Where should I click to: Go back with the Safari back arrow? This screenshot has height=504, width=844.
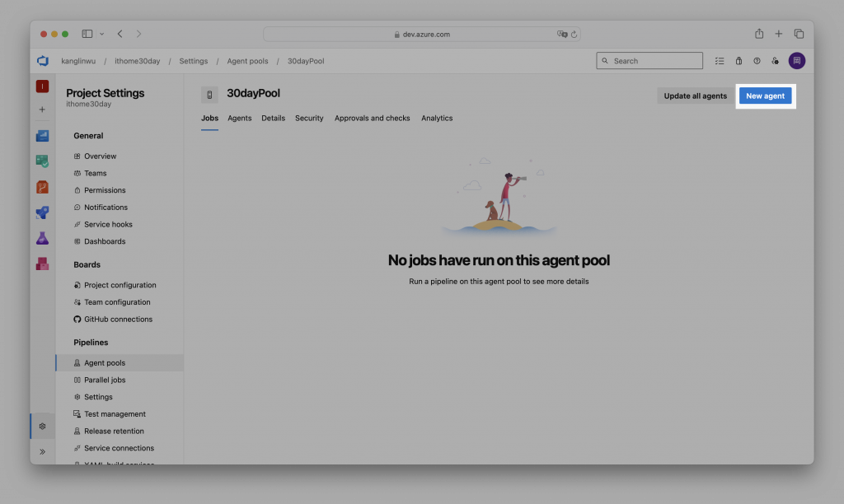click(x=120, y=34)
